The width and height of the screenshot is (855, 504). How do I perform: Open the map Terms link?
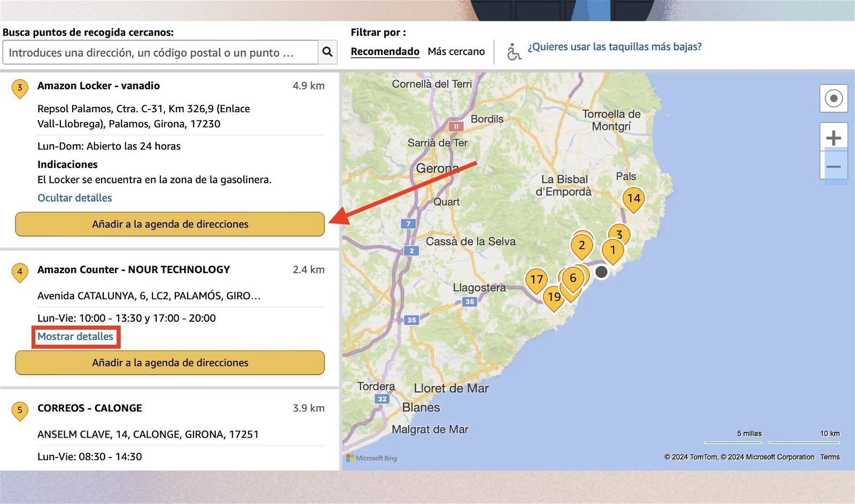[830, 457]
